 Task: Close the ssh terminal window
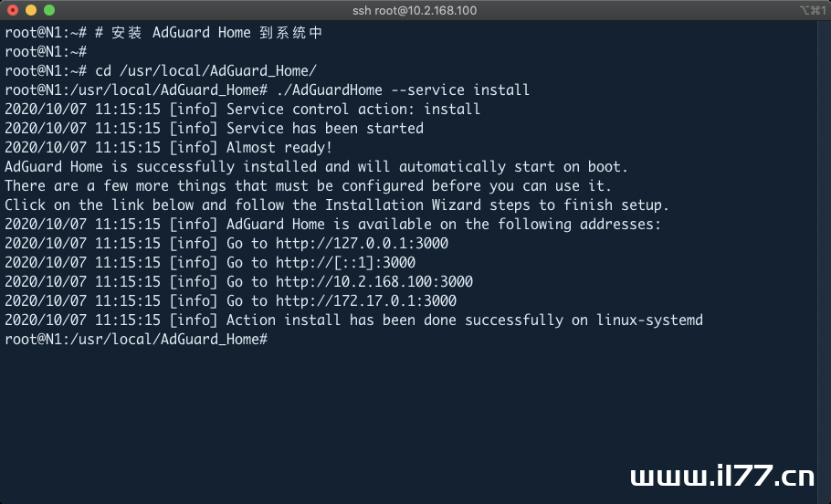point(13,10)
